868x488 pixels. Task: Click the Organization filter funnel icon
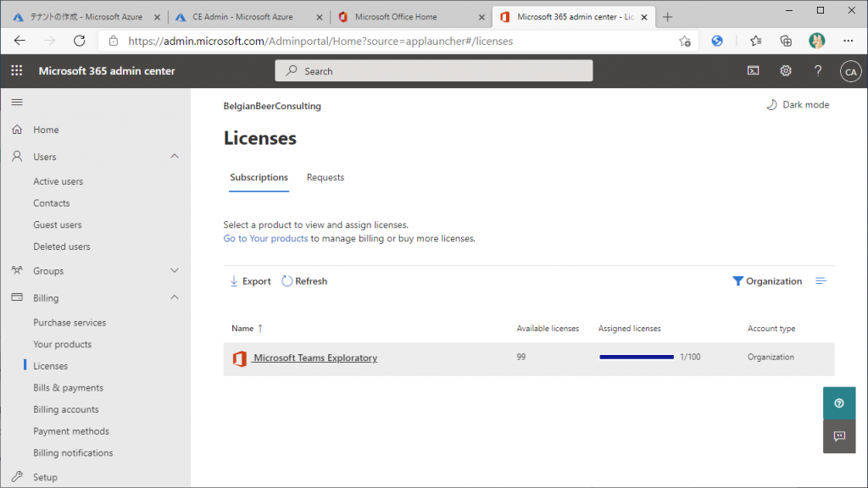pos(737,281)
